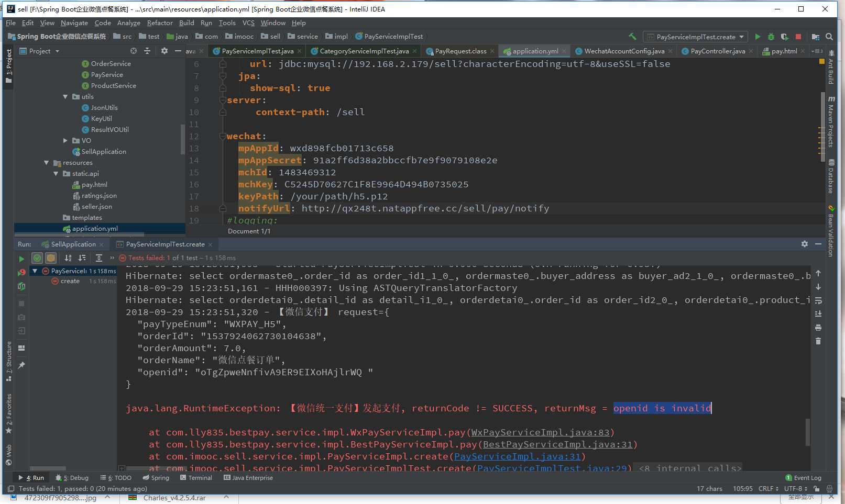Expand the VO folder
845x504 pixels.
[65, 141]
